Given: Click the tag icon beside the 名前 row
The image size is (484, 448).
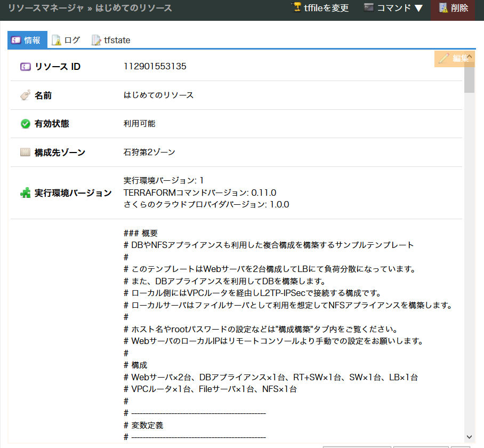Looking at the screenshot, I should coord(25,95).
